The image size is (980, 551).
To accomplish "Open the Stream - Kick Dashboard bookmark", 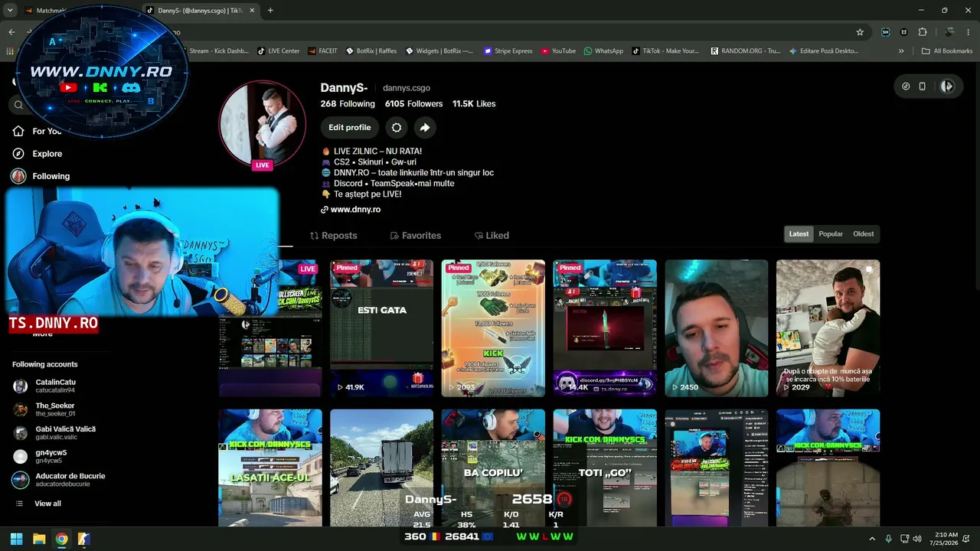I will (218, 51).
